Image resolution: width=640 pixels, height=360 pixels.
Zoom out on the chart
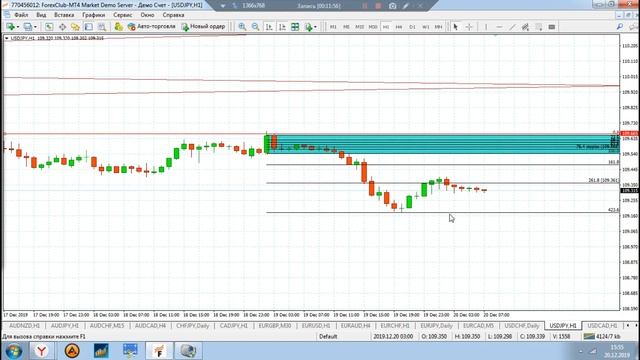point(256,27)
